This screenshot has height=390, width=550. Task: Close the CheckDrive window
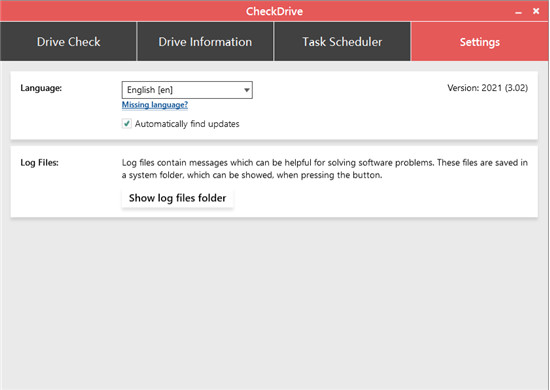click(x=536, y=11)
